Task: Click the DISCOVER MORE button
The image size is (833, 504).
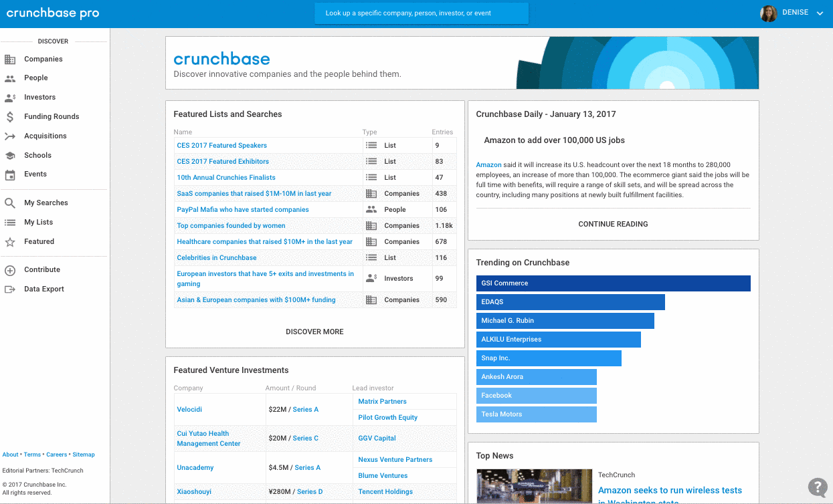Action: pos(314,332)
